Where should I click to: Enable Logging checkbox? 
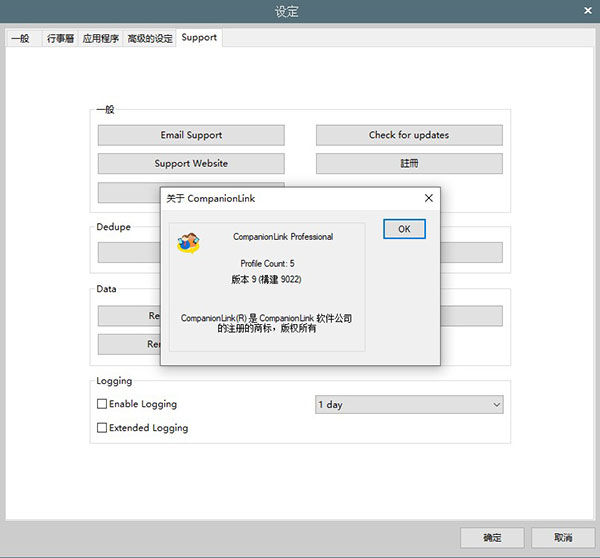[102, 404]
